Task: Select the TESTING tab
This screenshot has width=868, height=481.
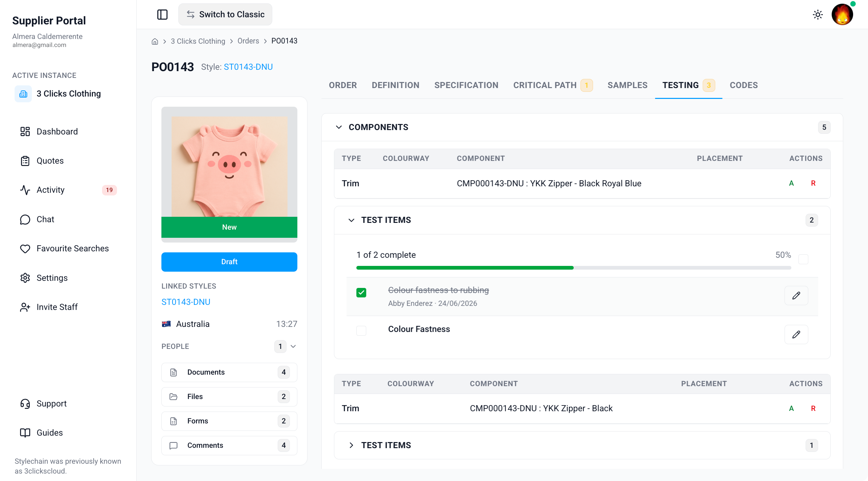Action: (688, 85)
